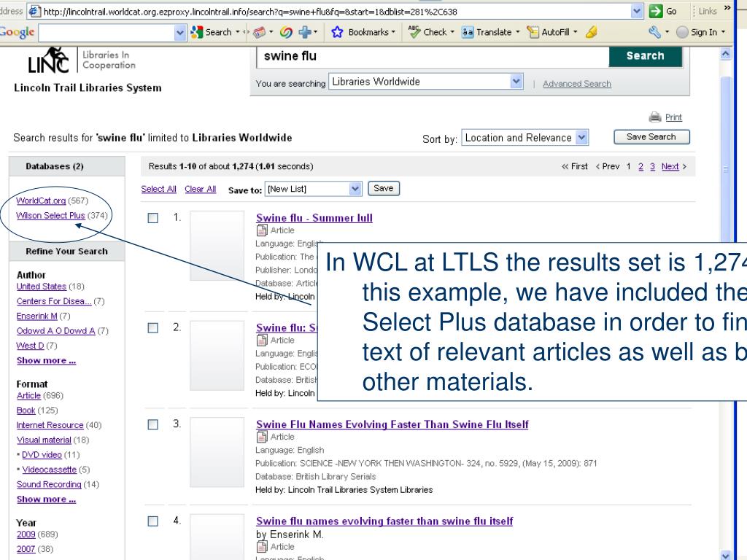Click the Sign In avatar icon
The height and width of the screenshot is (560, 747).
(x=682, y=32)
